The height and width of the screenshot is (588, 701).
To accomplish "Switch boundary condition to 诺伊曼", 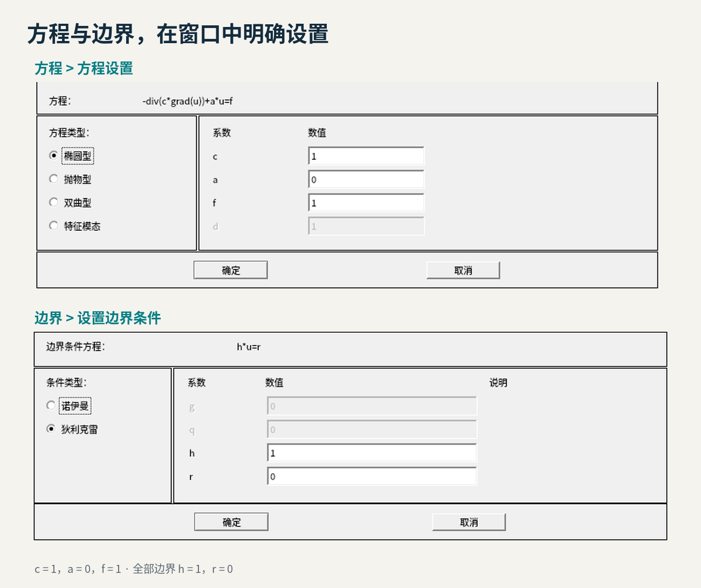I will [51, 405].
